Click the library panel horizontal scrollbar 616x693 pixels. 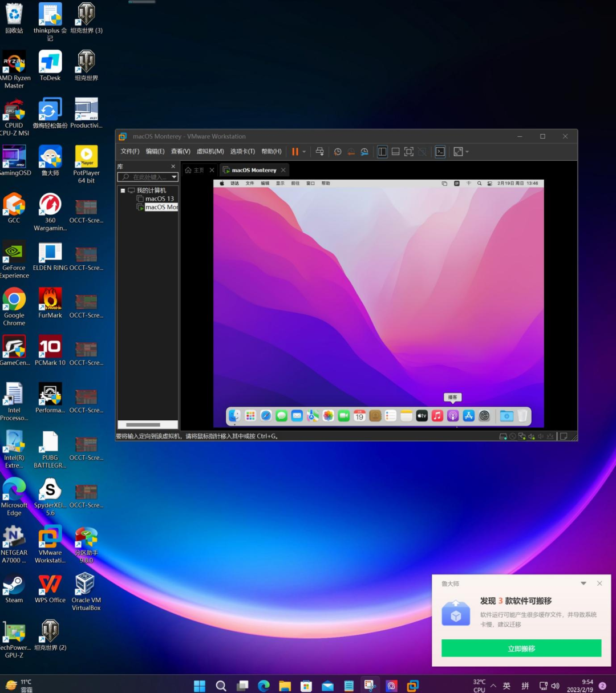point(143,424)
